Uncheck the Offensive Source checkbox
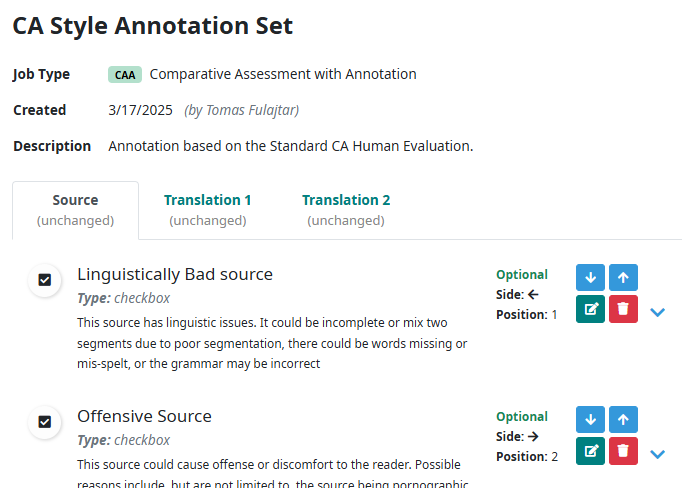This screenshot has height=488, width=688. click(x=45, y=422)
